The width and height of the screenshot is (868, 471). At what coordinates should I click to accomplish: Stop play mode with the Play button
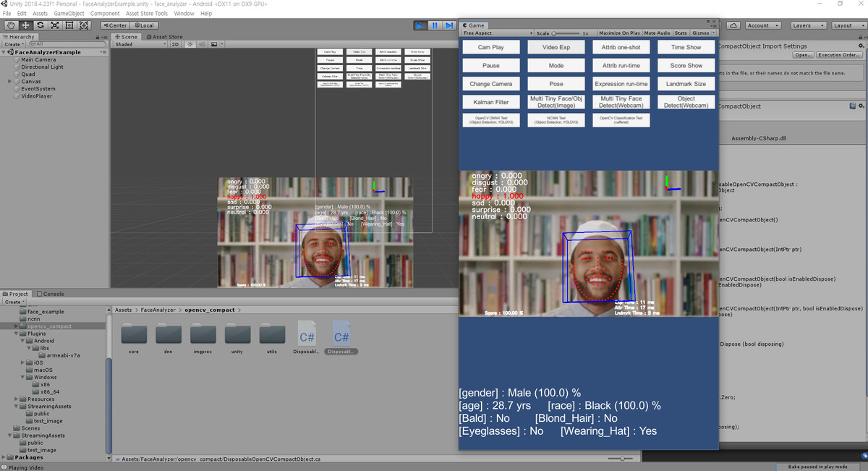pyautogui.click(x=420, y=25)
